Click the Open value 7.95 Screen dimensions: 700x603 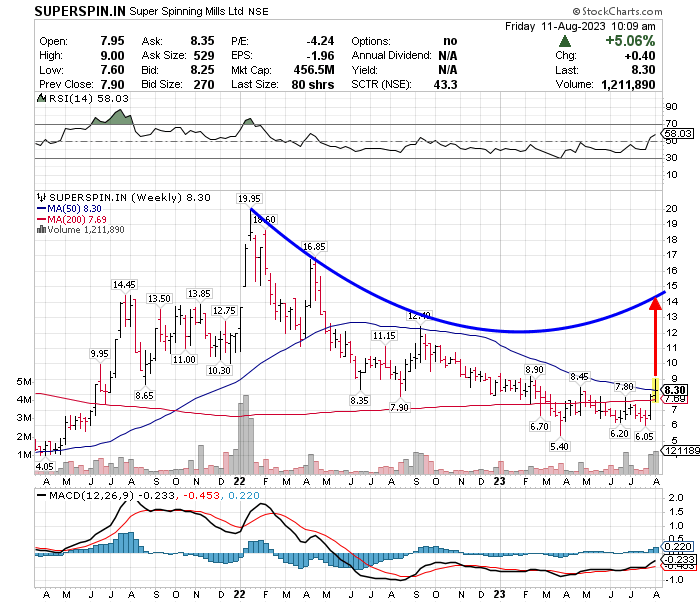coord(112,41)
